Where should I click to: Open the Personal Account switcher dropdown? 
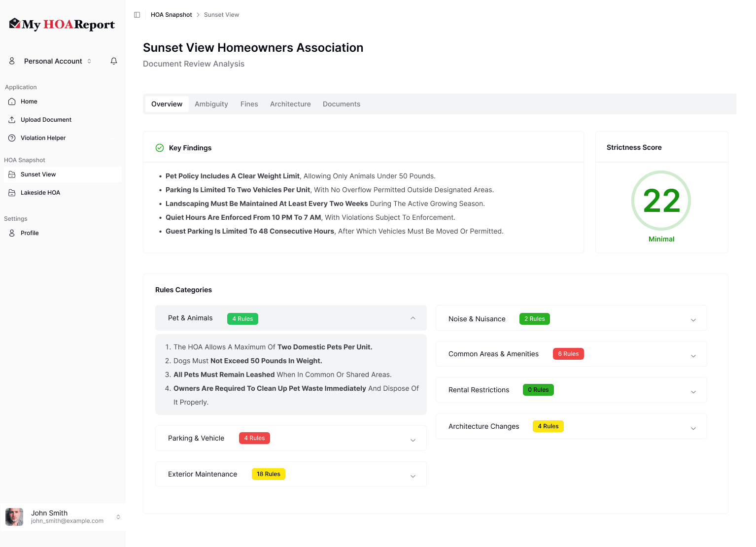tap(53, 61)
